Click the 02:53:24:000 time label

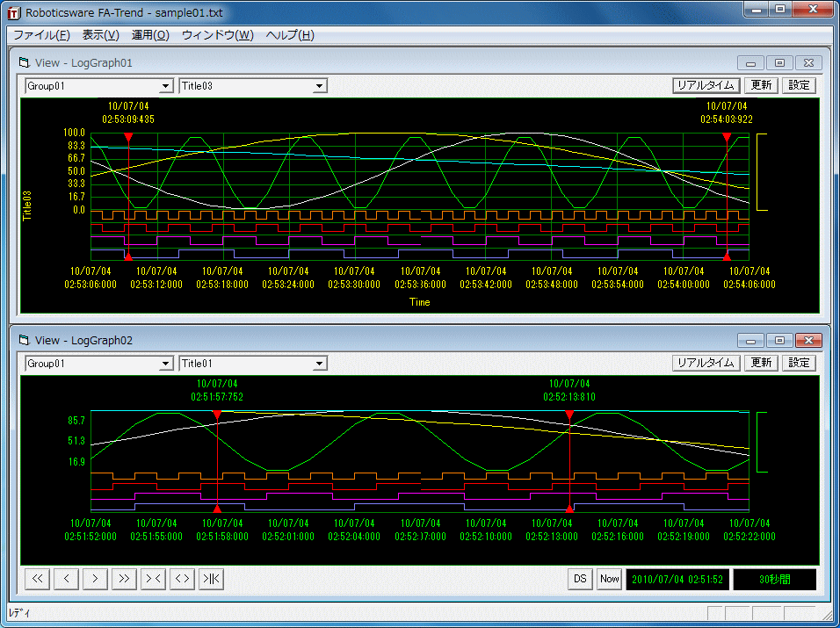[288, 285]
